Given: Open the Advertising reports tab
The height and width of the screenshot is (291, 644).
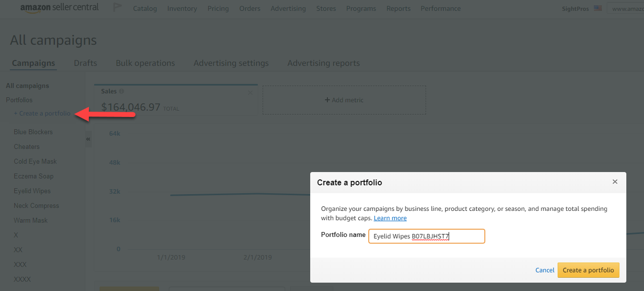Looking at the screenshot, I should click(323, 63).
